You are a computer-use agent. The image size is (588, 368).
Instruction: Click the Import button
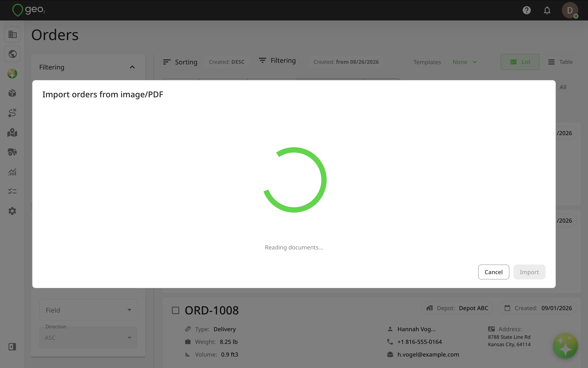(x=529, y=272)
